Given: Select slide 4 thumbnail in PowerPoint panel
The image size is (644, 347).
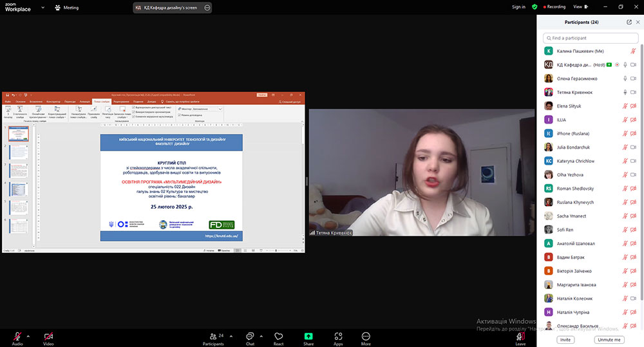Looking at the screenshot, I should 19,189.
